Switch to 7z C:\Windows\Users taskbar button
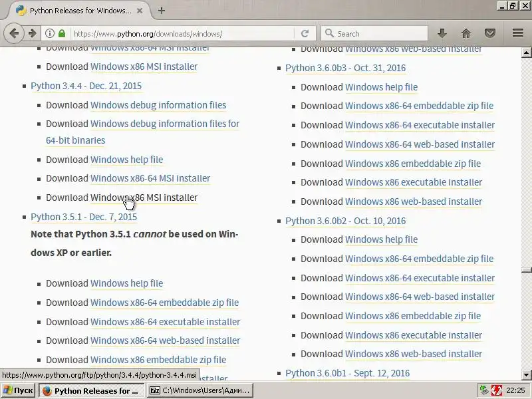Image resolution: width=532 pixels, height=399 pixels. pos(201,390)
